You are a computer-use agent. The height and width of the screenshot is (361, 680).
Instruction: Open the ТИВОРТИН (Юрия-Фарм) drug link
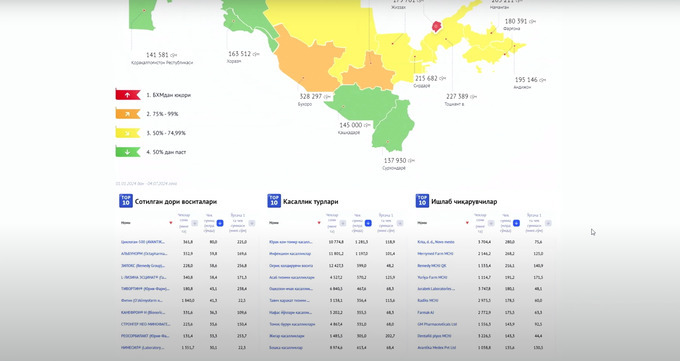point(145,289)
